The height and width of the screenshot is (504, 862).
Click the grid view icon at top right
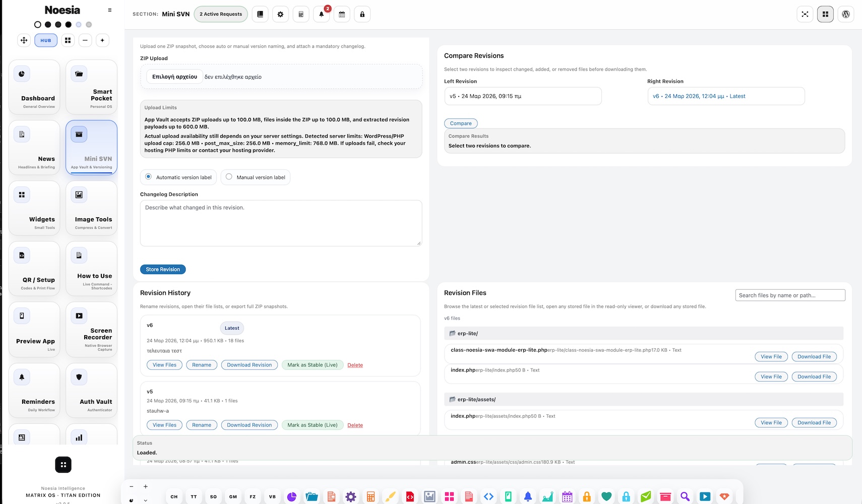[x=825, y=14]
